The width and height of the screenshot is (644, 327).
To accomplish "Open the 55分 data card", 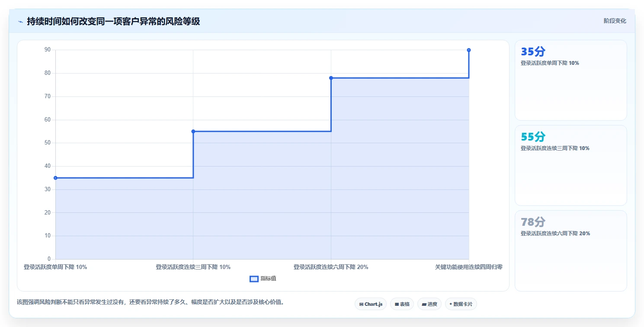I will 570,165.
